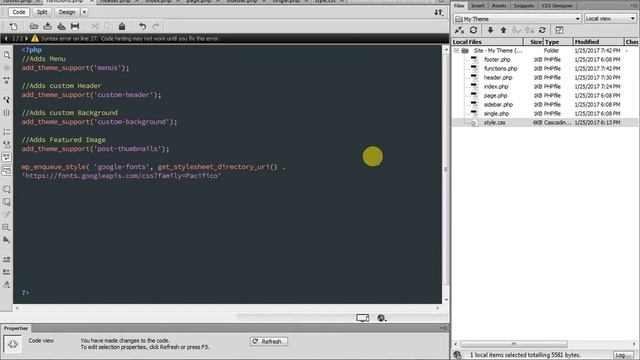Switch to the Files panel tab

(x=459, y=6)
